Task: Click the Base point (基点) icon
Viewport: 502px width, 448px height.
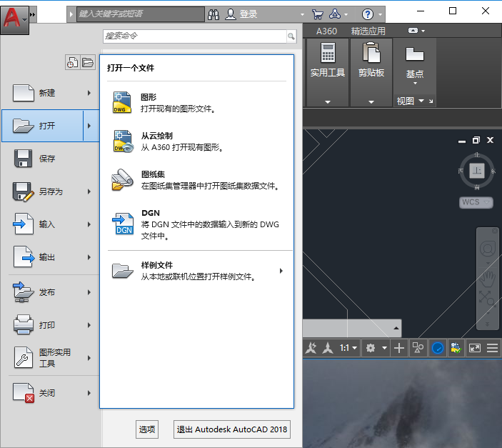Action: tap(415, 54)
